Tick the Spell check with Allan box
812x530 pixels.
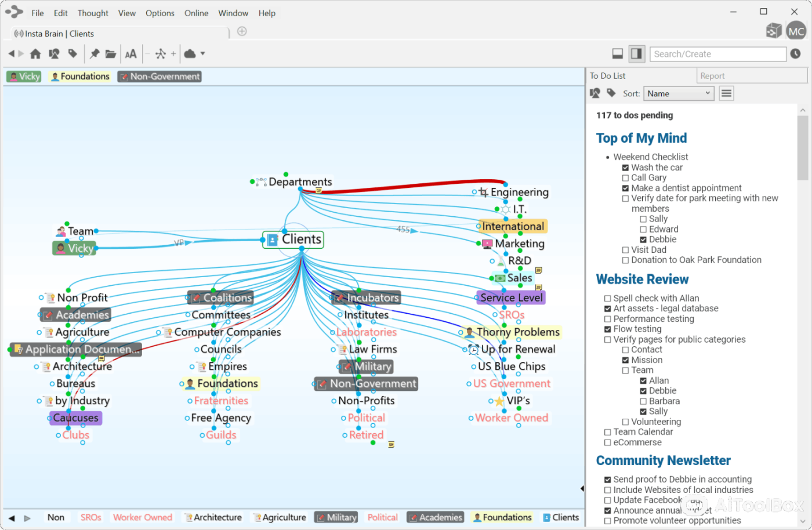[x=608, y=299]
